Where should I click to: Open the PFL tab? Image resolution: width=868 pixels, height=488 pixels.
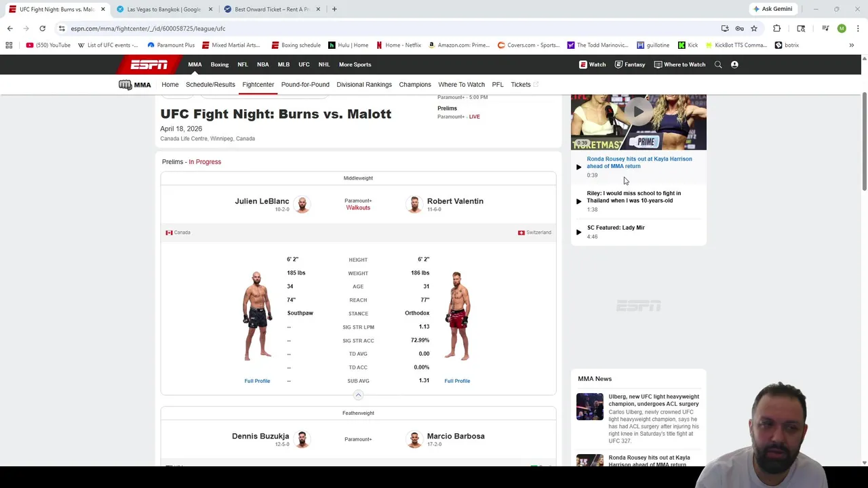pos(498,85)
